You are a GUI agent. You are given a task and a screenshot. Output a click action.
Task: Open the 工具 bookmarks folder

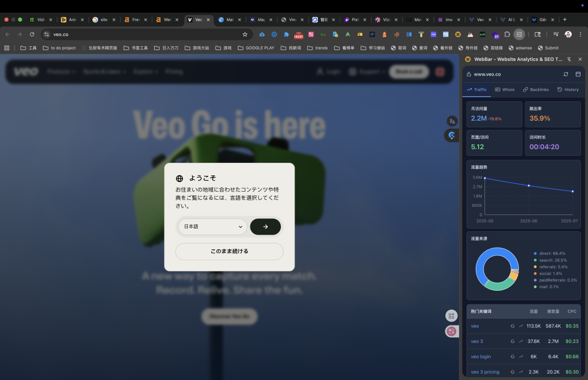pos(28,48)
